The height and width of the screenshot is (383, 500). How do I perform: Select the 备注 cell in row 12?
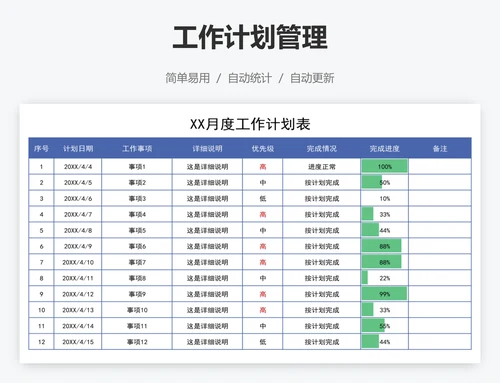(440, 342)
